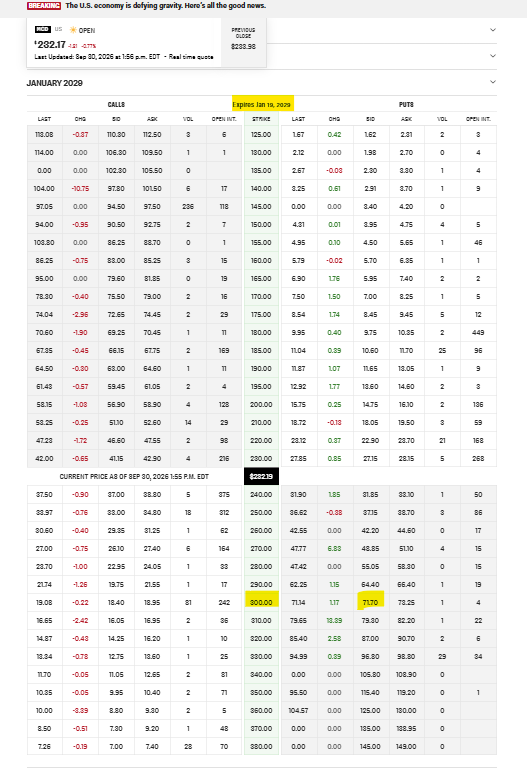Select the 240.00 strike cell
Image resolution: width=527 pixels, height=777 pixels.
[x=261, y=495]
